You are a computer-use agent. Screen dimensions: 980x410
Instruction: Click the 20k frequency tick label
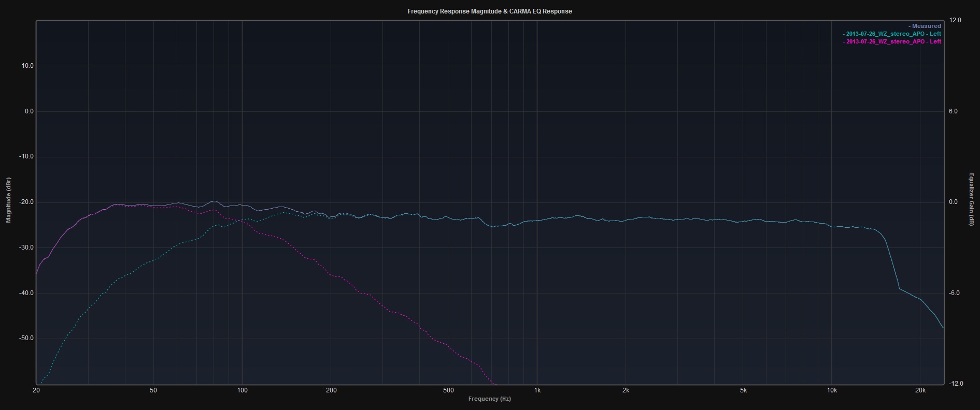coord(920,390)
